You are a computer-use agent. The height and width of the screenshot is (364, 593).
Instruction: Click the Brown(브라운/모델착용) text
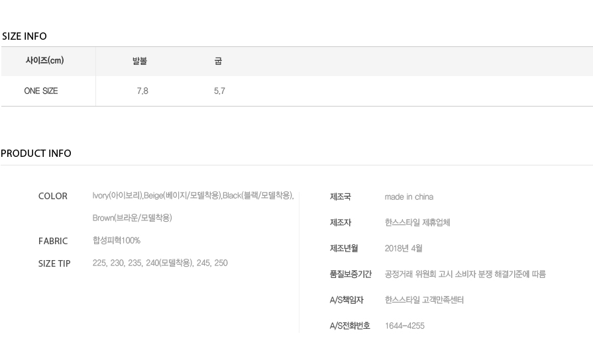133,218
